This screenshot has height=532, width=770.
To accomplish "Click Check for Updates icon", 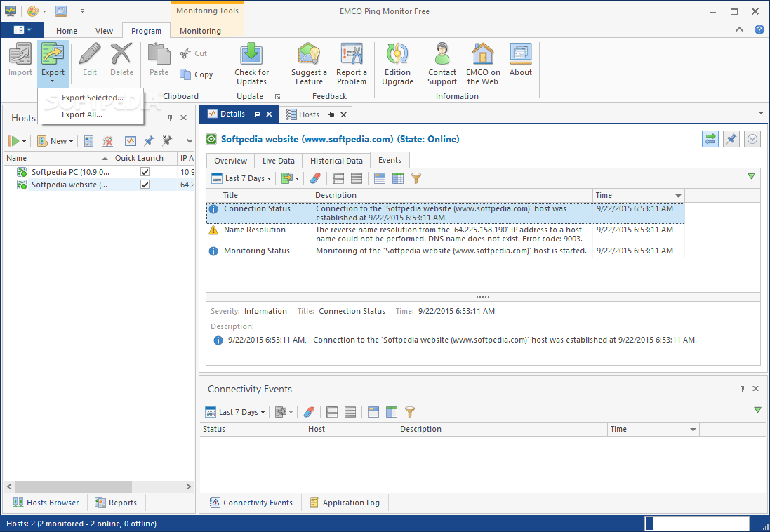I will (x=251, y=54).
